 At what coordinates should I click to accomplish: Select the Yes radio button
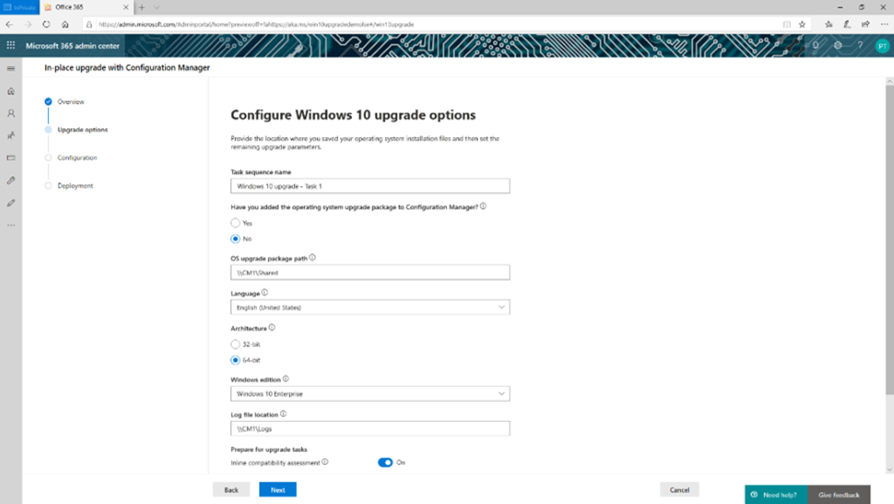coord(235,223)
